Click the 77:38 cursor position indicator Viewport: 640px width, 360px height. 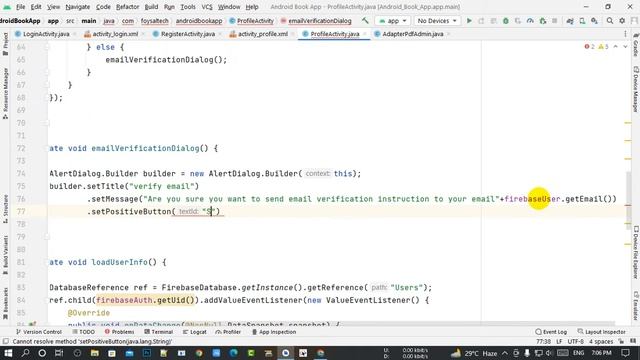[x=543, y=341]
